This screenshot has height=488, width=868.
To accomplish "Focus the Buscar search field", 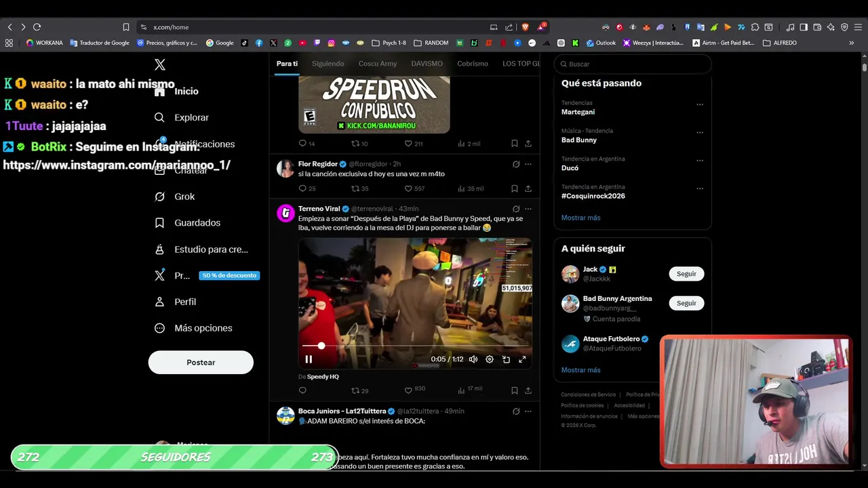I will click(633, 64).
